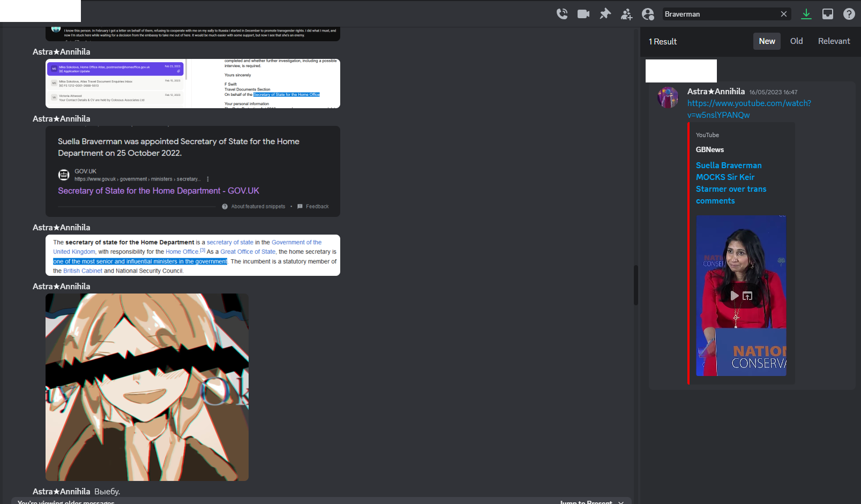Click the chat scrollbar thumb

636,285
